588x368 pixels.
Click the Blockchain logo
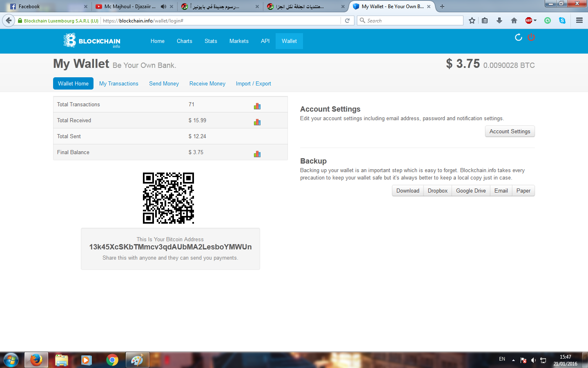tap(92, 41)
